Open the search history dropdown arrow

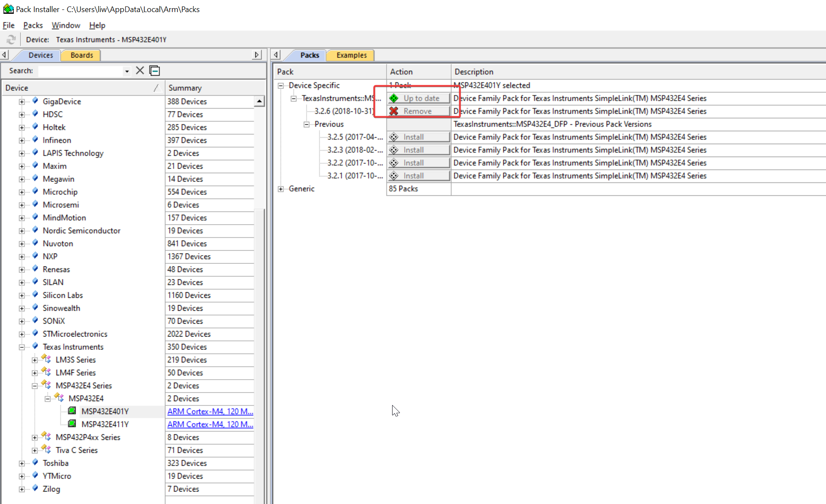[x=127, y=71]
